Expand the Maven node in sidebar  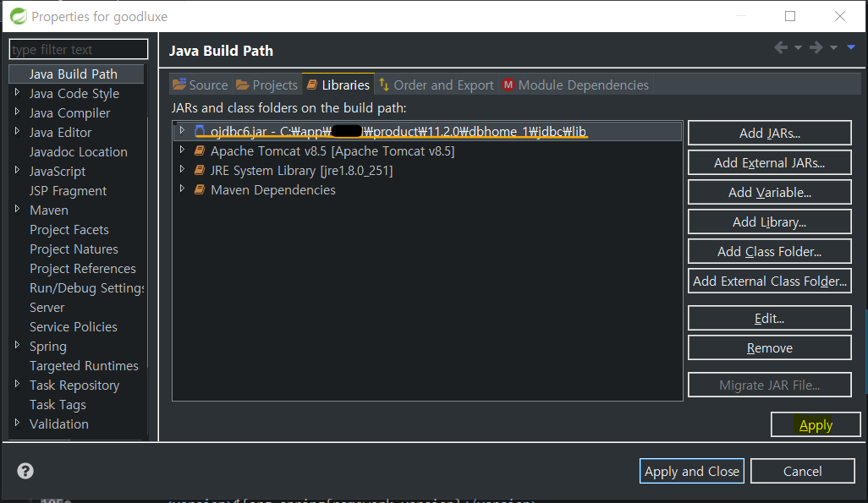pyautogui.click(x=17, y=209)
